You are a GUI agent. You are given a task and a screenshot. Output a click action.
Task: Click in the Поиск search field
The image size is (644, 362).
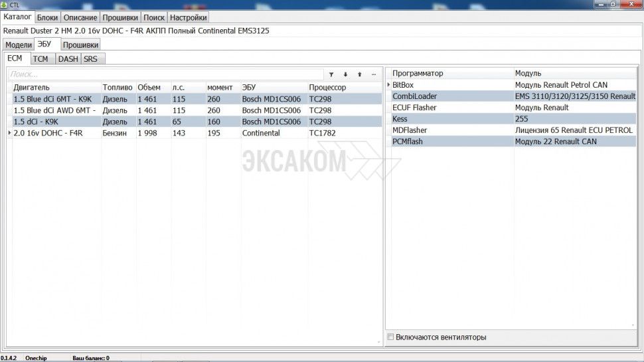(x=166, y=74)
